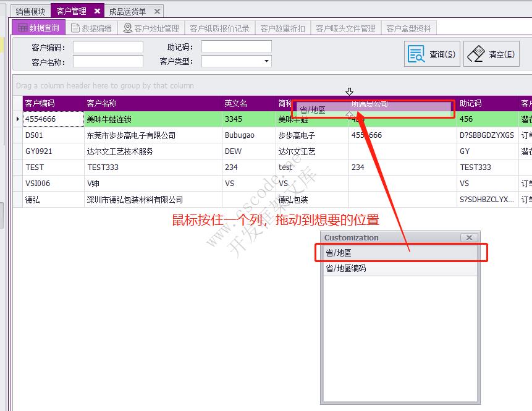Image resolution: width=532 pixels, height=411 pixels.
Task: Click the row indicator arrow beside 4554666
Action: 17,119
